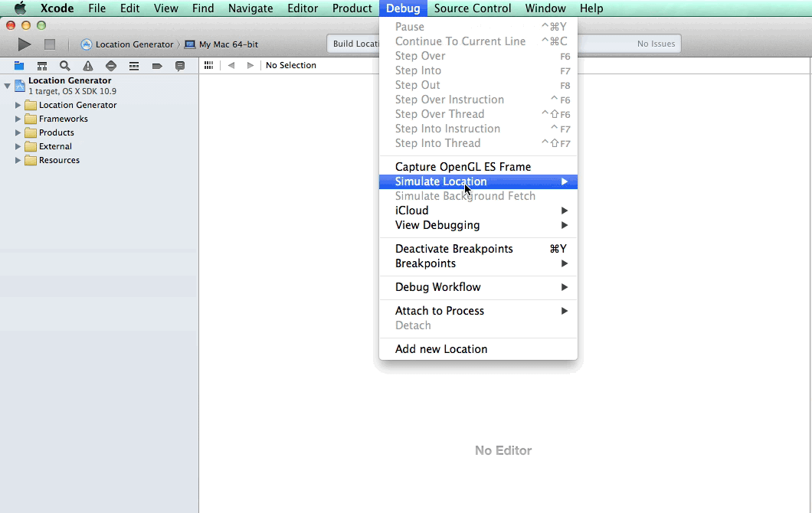Click the No Issues status text

(x=656, y=44)
